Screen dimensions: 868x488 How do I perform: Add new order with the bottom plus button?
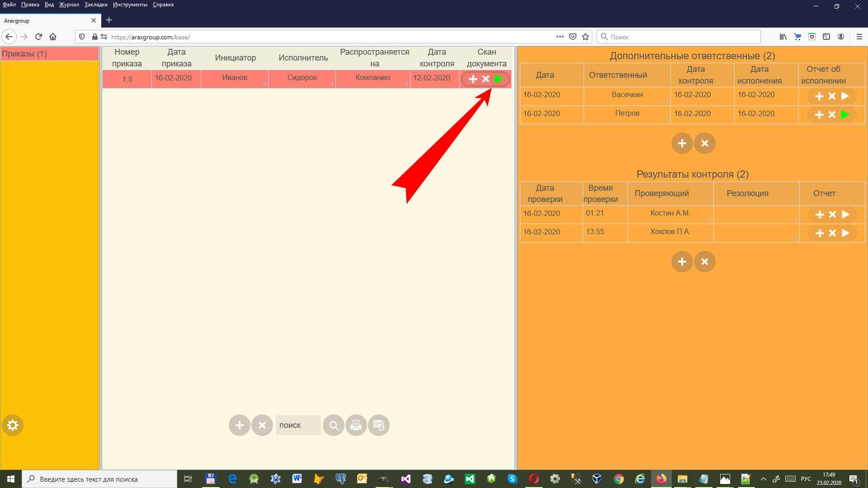pos(240,425)
